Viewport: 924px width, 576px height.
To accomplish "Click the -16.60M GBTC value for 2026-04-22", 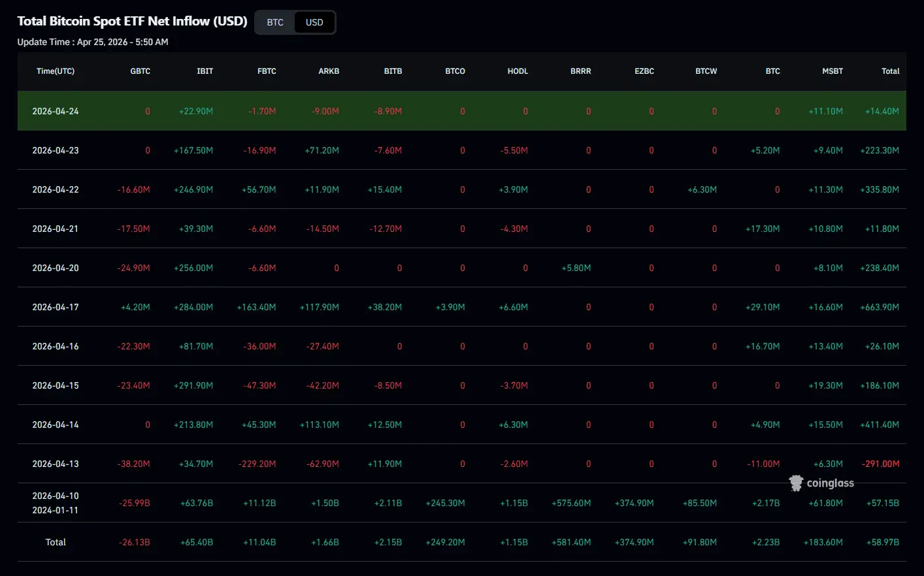I will (134, 189).
